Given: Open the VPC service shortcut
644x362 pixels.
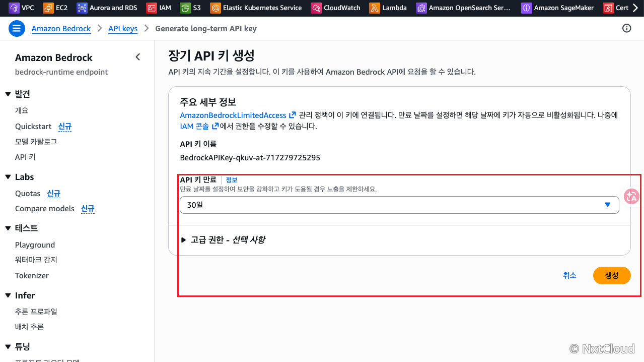Looking at the screenshot, I should pyautogui.click(x=21, y=8).
